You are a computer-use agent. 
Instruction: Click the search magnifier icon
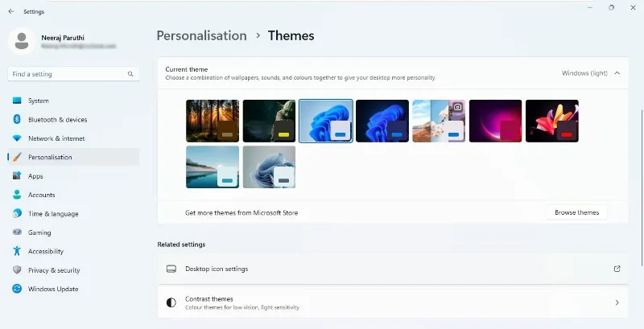[130, 74]
